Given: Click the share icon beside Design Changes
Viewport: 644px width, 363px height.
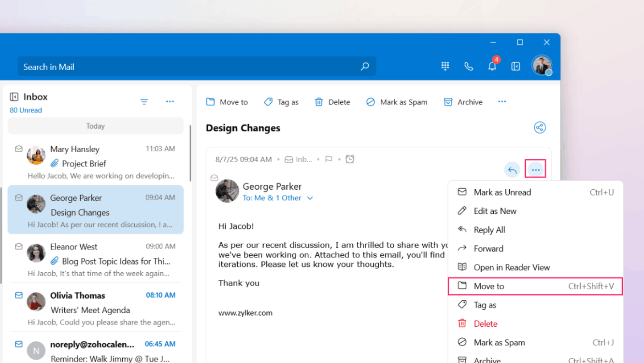Looking at the screenshot, I should click(539, 127).
